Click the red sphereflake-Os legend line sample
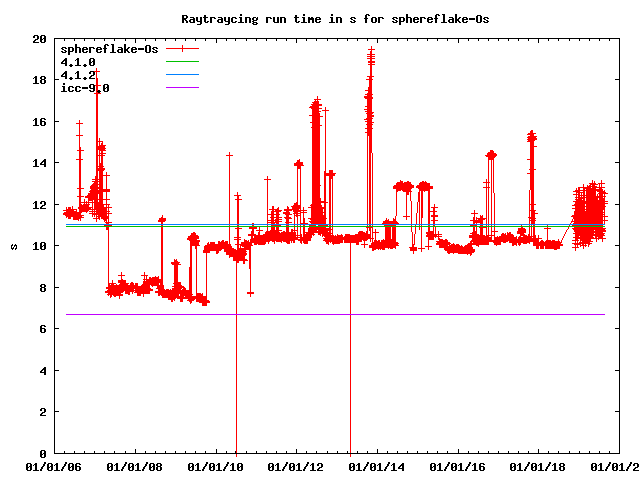Viewport: 640px width, 480px height. [x=183, y=49]
